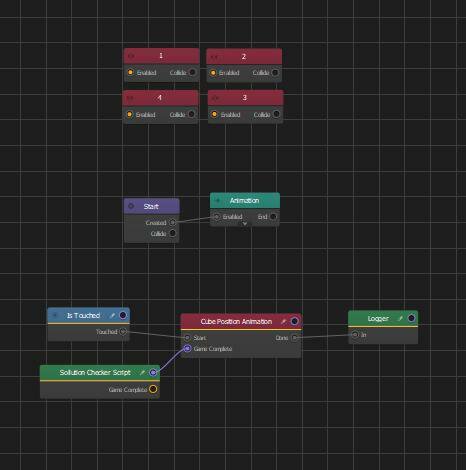The width and height of the screenshot is (466, 470).
Task: Click the header icon of the Animation node
Action: [217, 200]
